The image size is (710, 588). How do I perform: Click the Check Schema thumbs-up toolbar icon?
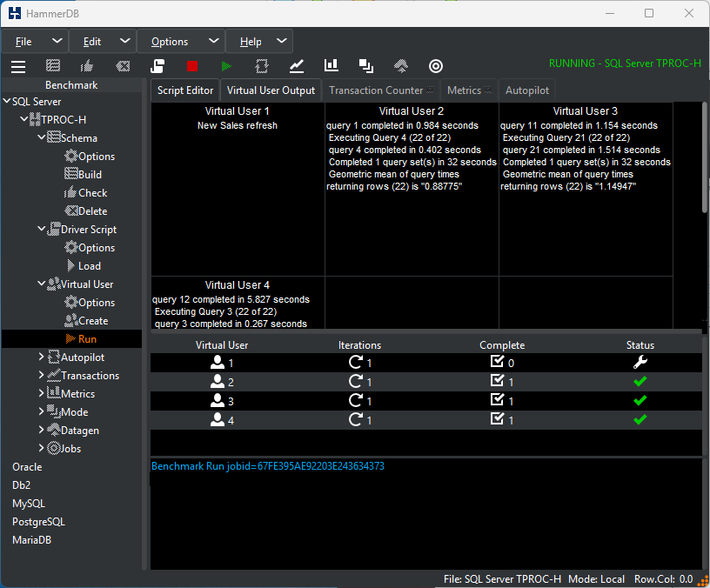pos(87,66)
